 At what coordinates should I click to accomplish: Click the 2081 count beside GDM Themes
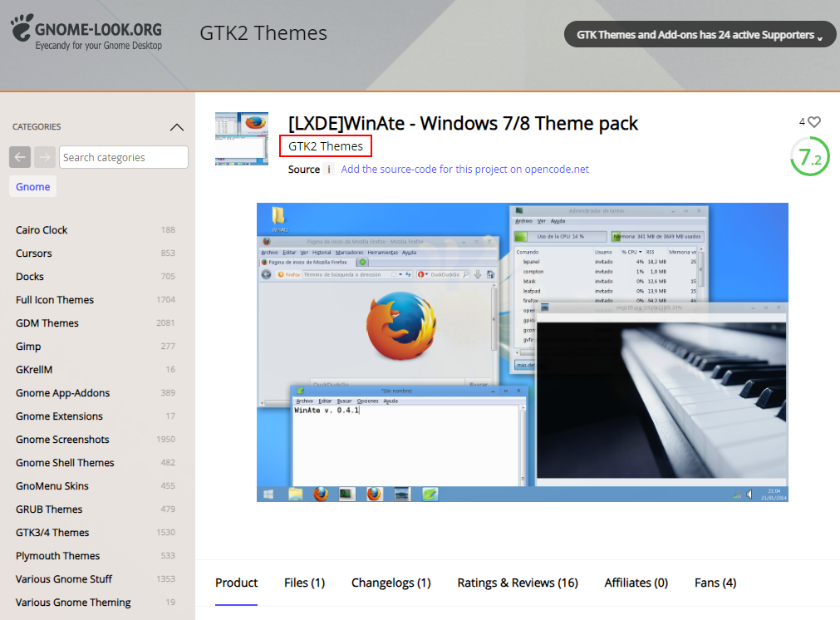pos(165,323)
